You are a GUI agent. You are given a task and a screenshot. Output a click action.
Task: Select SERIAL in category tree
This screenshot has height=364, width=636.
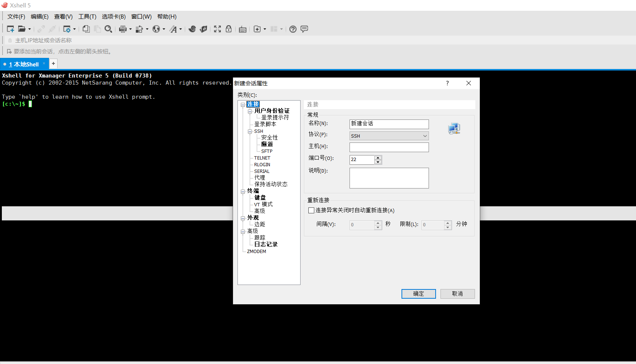point(262,171)
